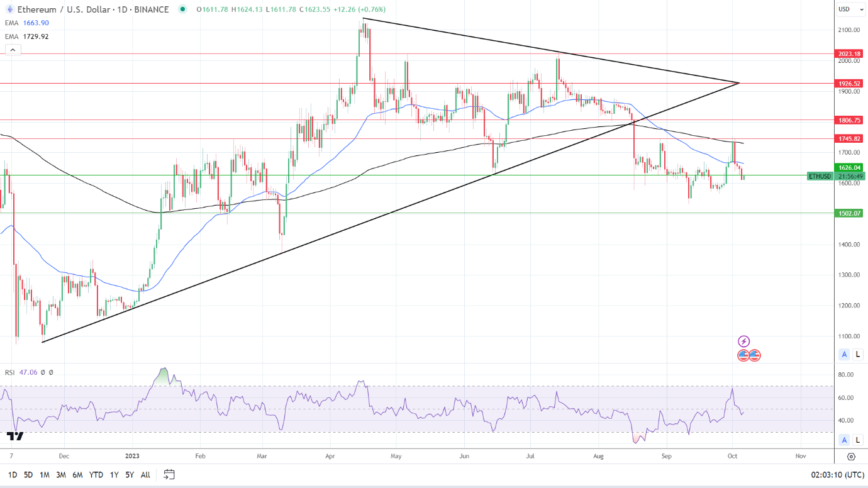Select the EMA 1663.90 indicator legend

click(x=27, y=23)
